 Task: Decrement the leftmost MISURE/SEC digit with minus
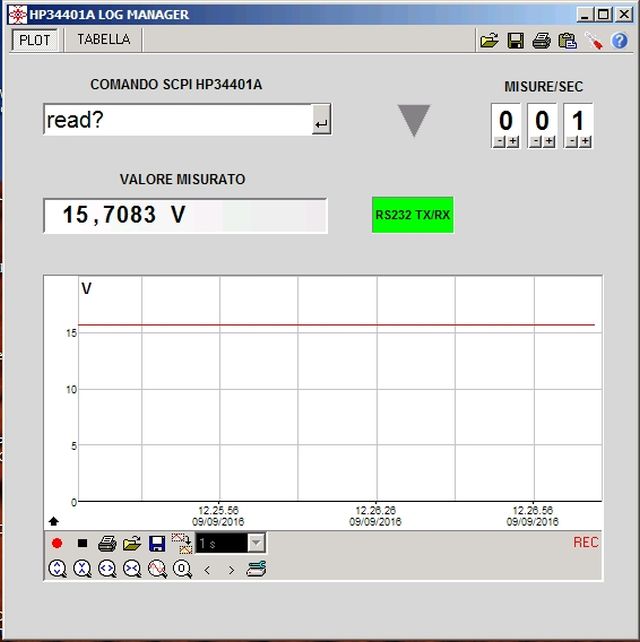coord(499,142)
